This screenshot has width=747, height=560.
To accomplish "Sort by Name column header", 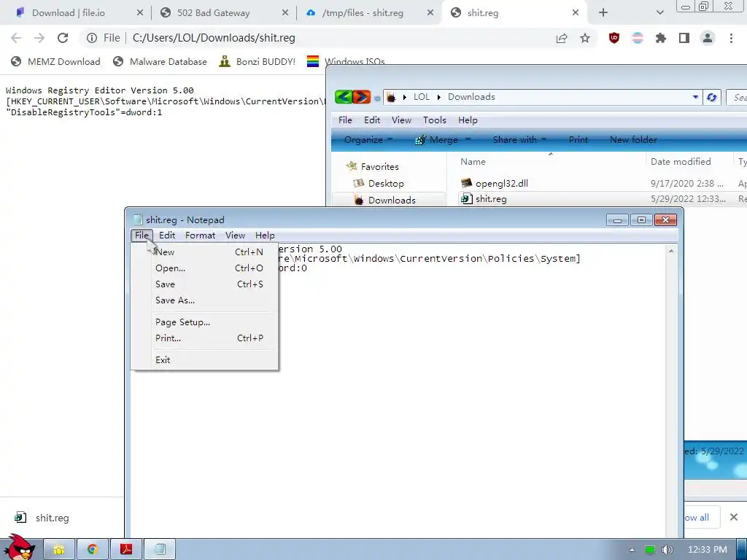I will tap(473, 162).
